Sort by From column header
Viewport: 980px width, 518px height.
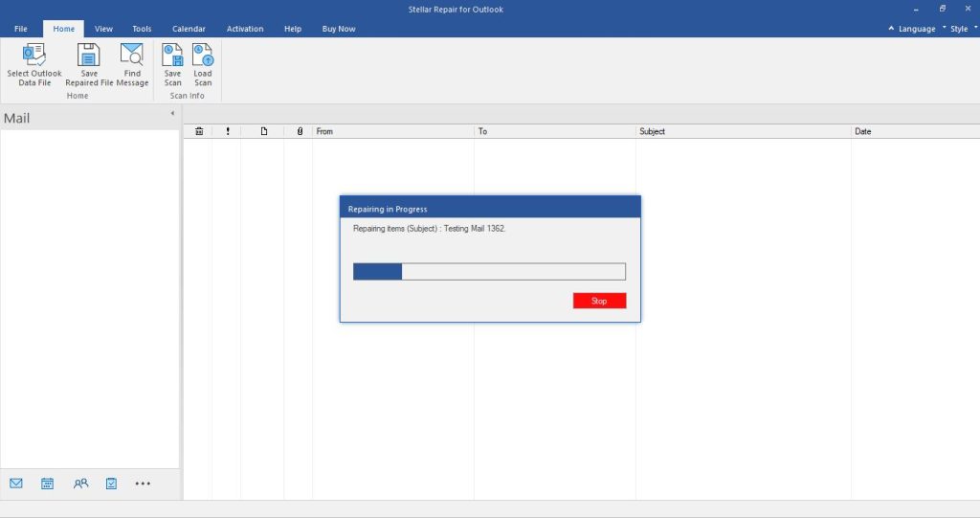[x=393, y=131]
